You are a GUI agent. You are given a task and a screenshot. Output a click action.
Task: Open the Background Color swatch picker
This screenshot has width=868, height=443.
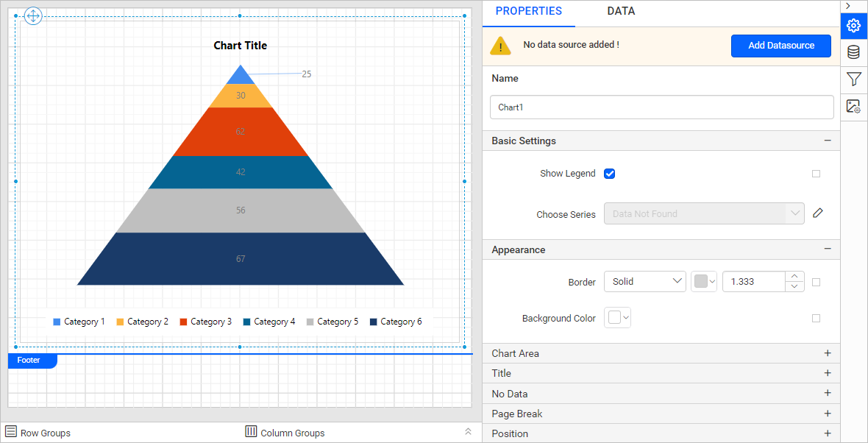(617, 318)
